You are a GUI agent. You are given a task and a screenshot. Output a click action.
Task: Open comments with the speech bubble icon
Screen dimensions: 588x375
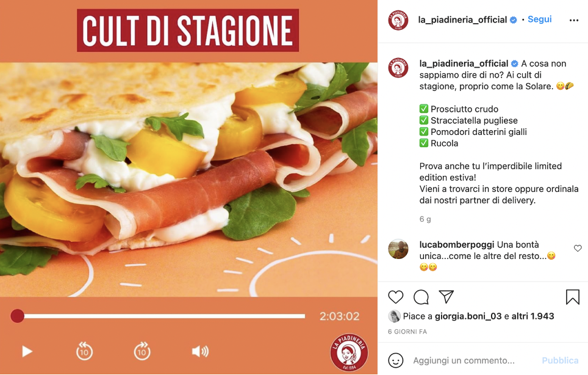coord(421,297)
